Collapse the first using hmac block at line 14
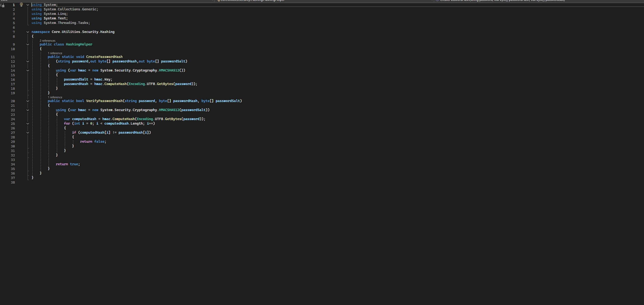 [x=28, y=70]
